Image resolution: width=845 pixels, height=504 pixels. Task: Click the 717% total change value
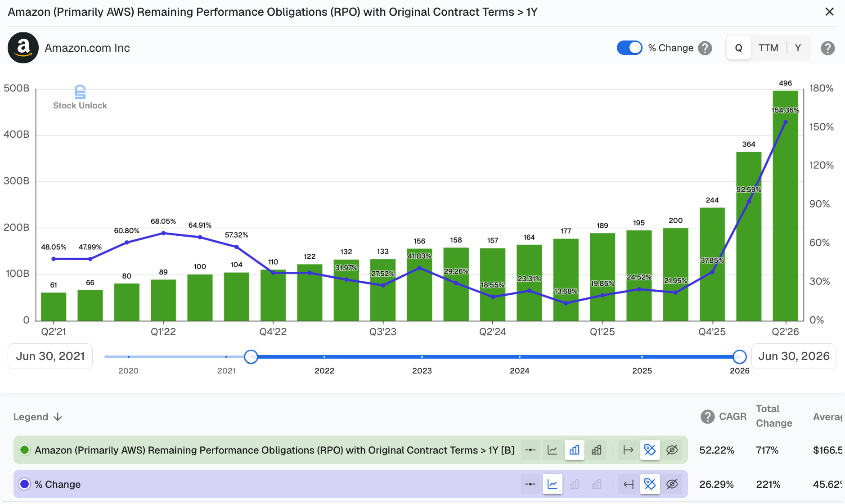tap(767, 450)
